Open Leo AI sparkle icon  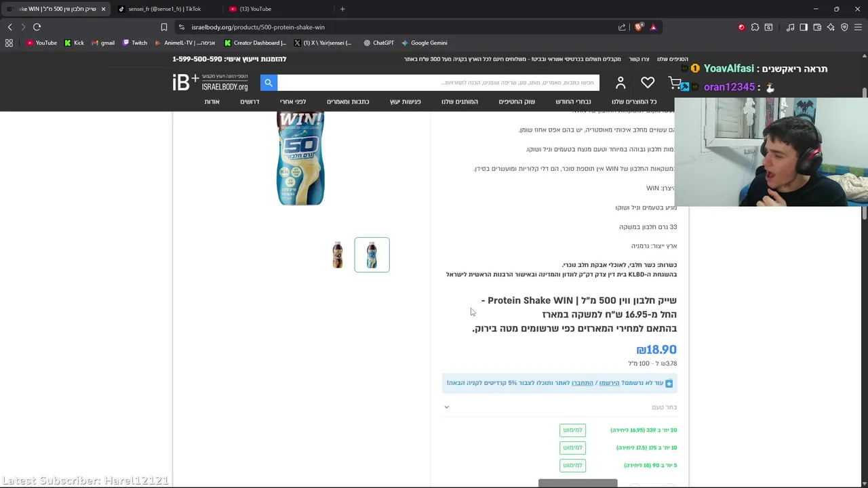831,27
